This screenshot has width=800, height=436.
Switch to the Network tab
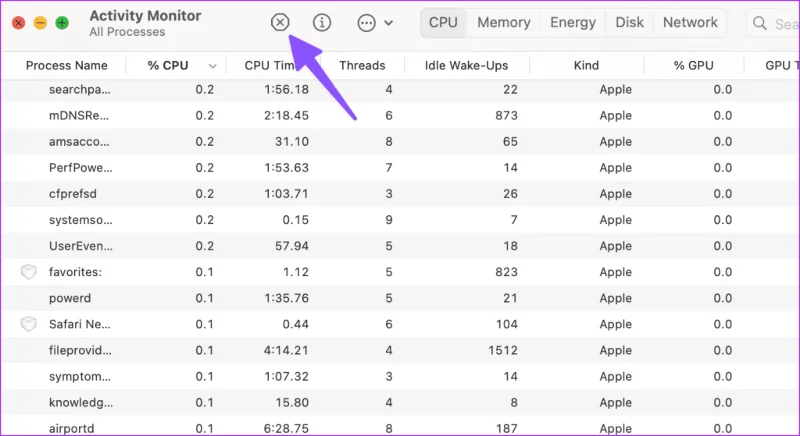(x=690, y=22)
